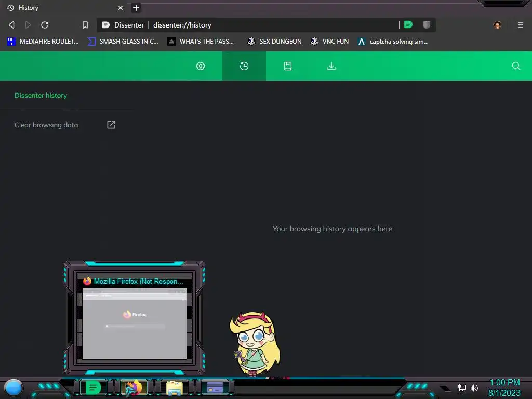Bookmark this page using bookmark icon
532x399 pixels.
[85, 25]
